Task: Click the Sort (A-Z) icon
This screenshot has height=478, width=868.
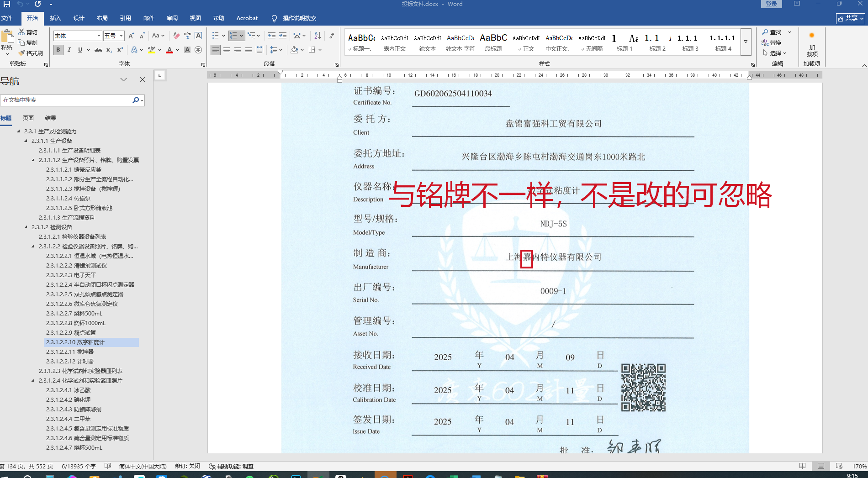Action: (x=318, y=36)
